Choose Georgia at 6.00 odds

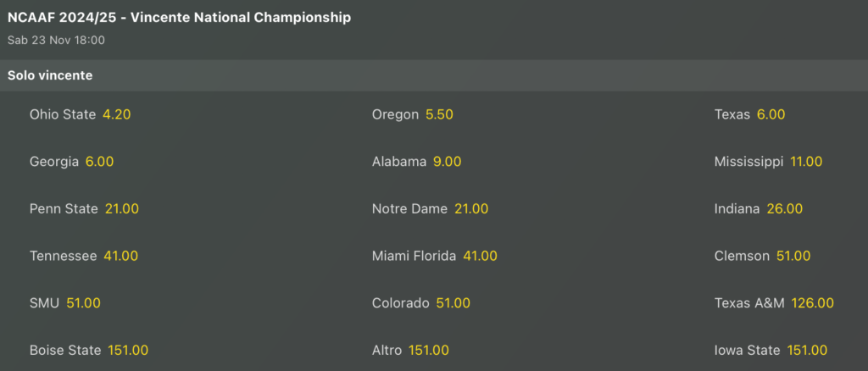pos(71,162)
